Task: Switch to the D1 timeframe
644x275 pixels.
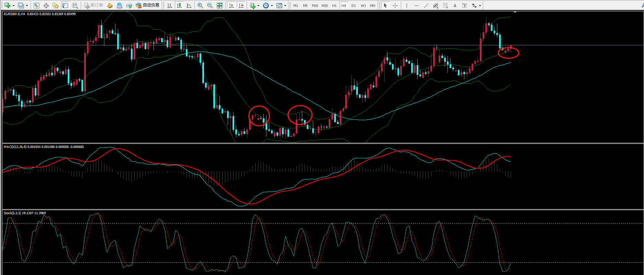Action: (353, 5)
